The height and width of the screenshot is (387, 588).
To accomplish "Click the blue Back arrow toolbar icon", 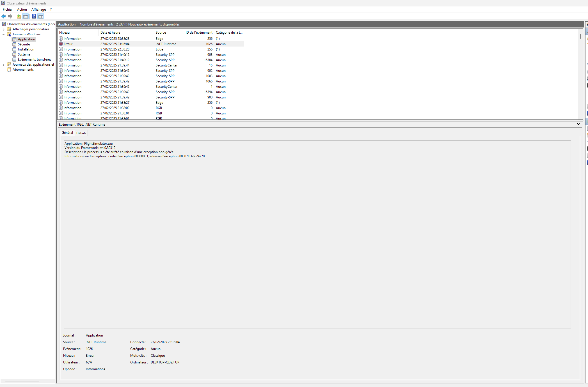I will click(4, 16).
